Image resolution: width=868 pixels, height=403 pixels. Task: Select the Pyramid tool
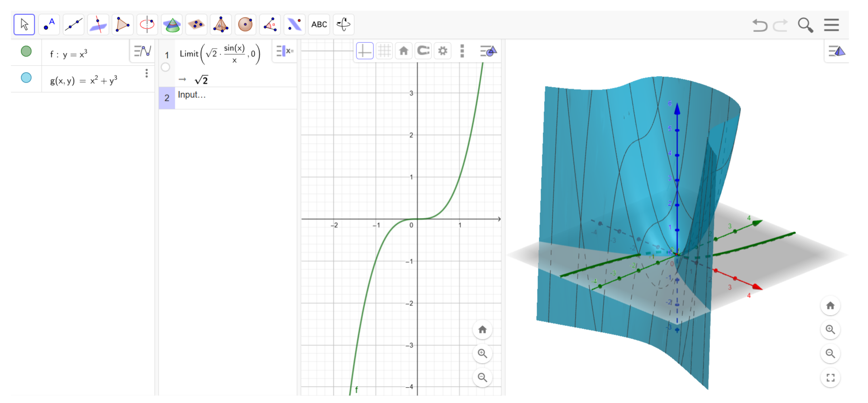point(221,24)
